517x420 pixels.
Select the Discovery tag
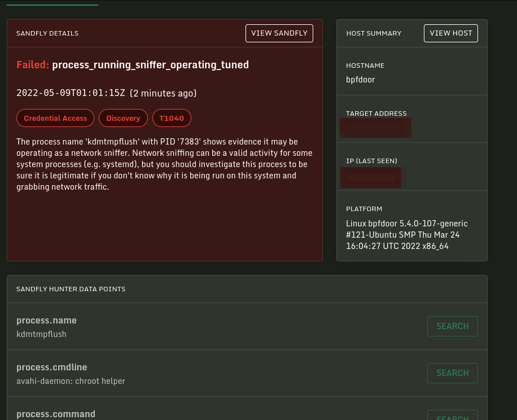[x=123, y=118]
